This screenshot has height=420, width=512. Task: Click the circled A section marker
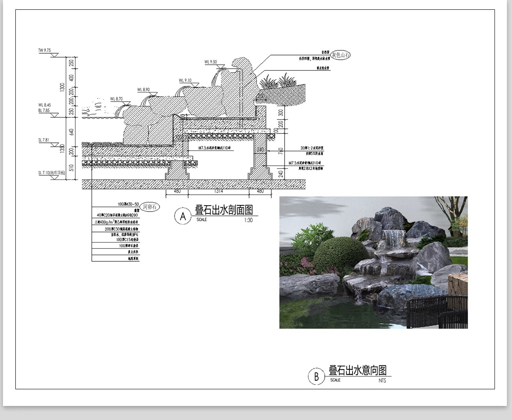(183, 216)
